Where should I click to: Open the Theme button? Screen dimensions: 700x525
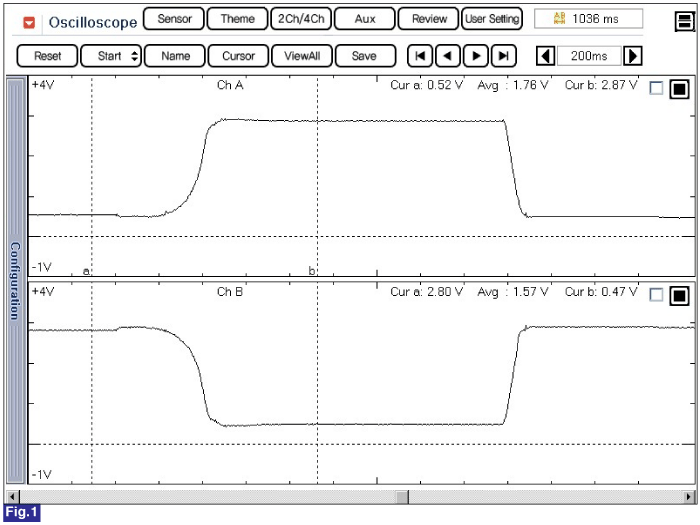point(238,19)
